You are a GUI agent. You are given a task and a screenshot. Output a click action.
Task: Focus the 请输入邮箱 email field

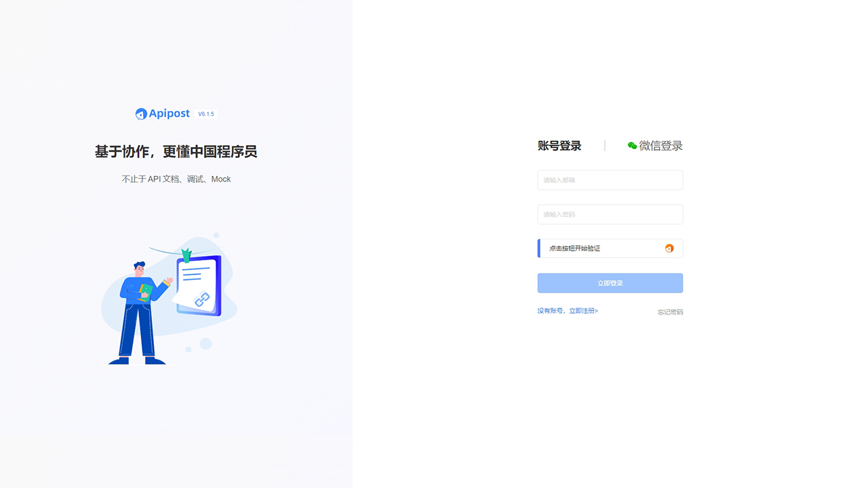tap(610, 180)
